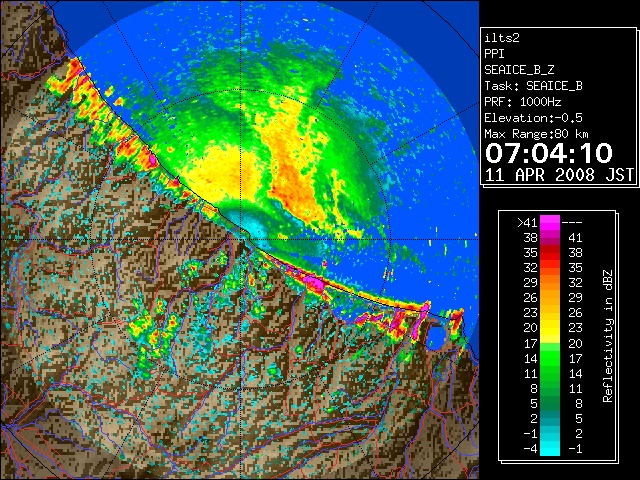This screenshot has width=640, height=480.
Task: Click the '---' marker atop right scale
Action: (572, 222)
